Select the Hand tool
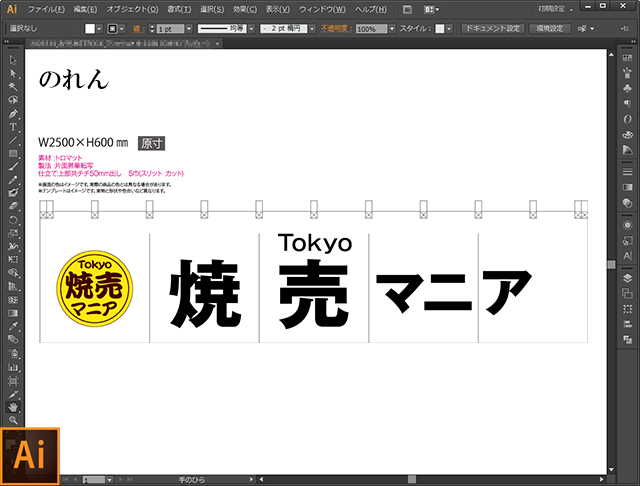640x486 pixels. point(13,407)
